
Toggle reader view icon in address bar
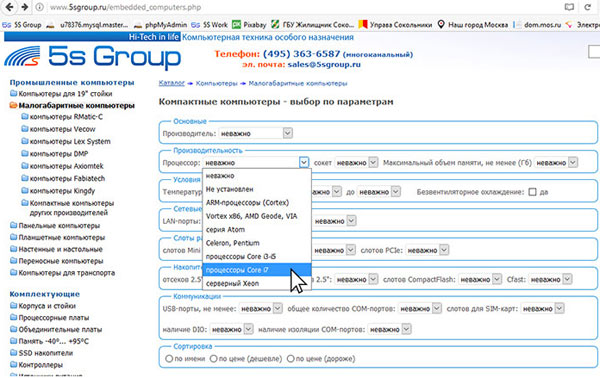coord(569,7)
